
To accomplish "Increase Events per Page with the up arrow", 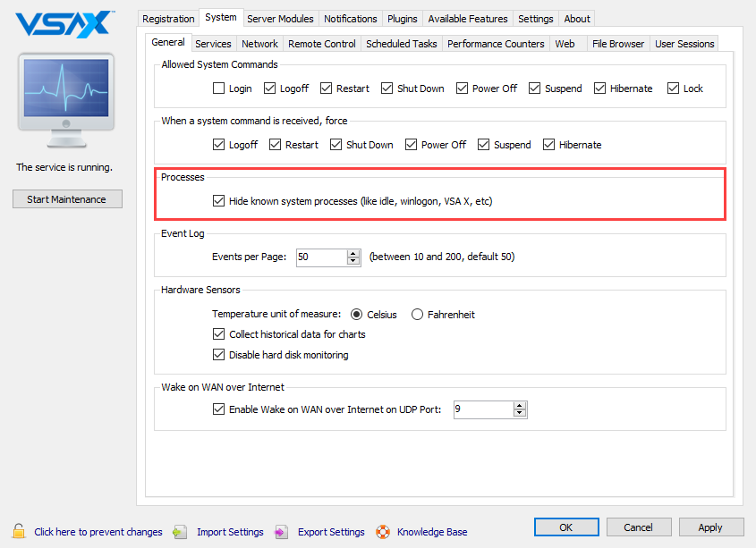I will 352,254.
